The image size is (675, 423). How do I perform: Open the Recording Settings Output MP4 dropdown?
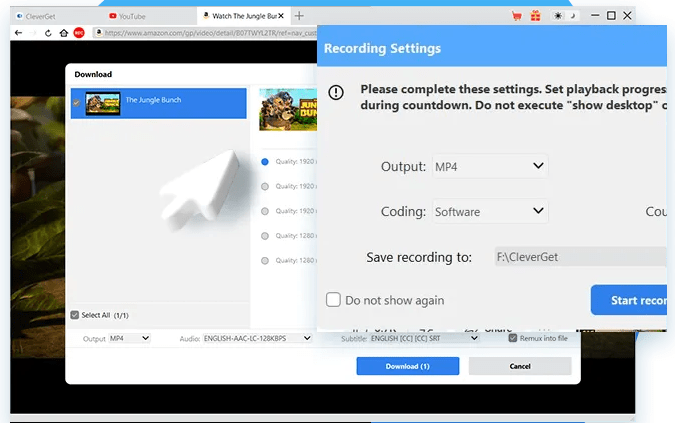point(490,166)
